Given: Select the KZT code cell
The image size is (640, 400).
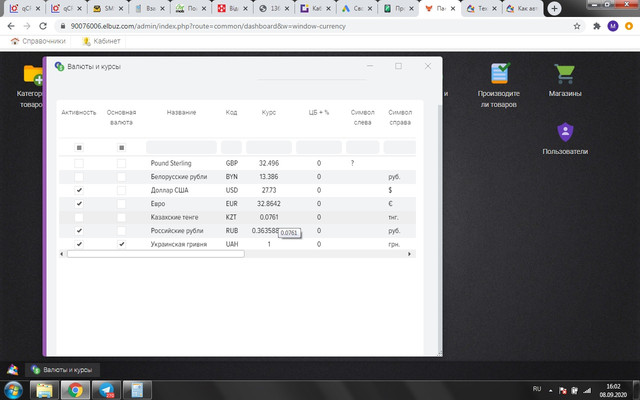Looking at the screenshot, I should click(231, 217).
